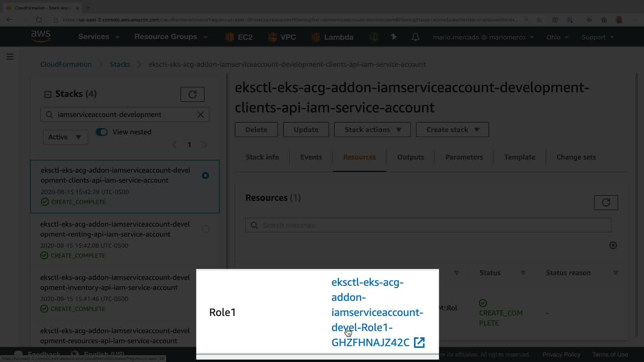Open the Role1 physical ID link

coord(377,312)
